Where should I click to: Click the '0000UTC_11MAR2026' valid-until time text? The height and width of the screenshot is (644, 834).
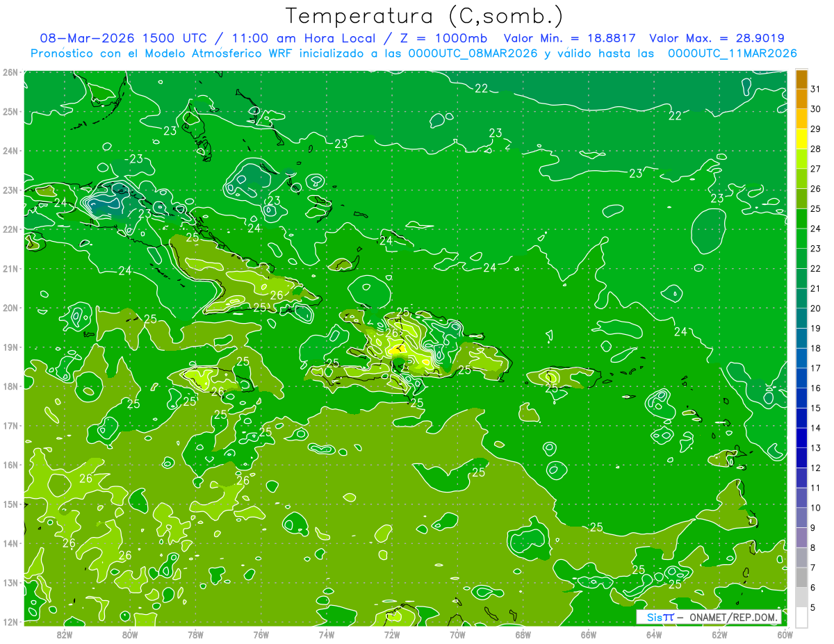pos(731,53)
